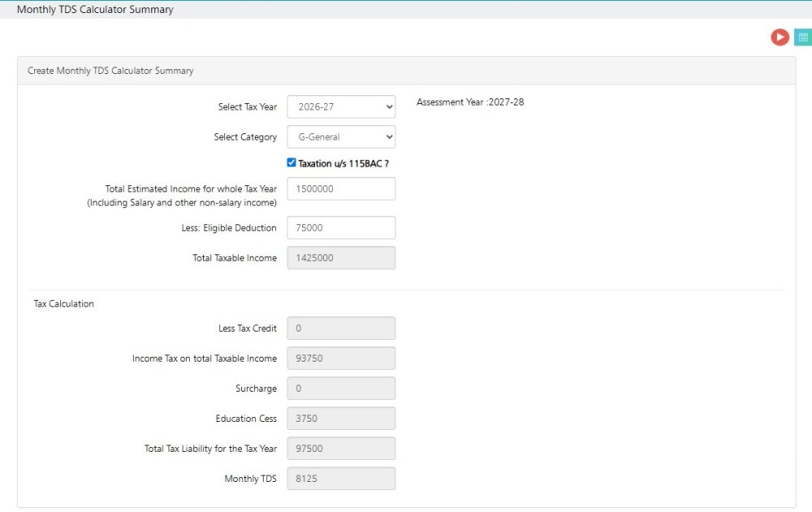
Task: Click the Total Tax Liability field
Action: [341, 449]
